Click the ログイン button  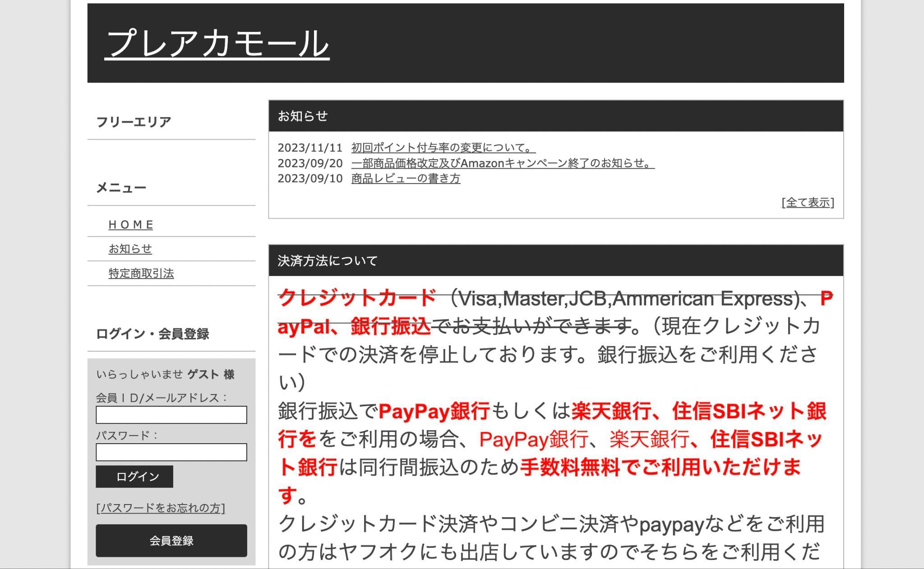click(x=134, y=477)
